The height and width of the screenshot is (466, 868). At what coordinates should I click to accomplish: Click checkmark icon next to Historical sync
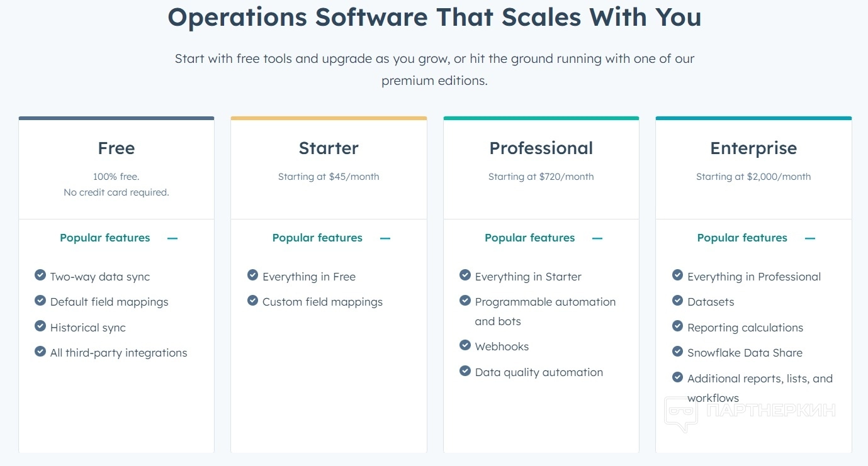pos(40,326)
